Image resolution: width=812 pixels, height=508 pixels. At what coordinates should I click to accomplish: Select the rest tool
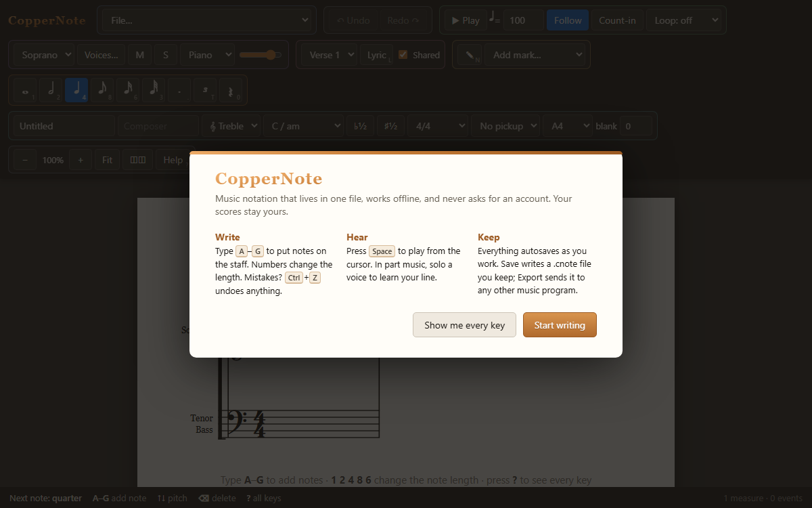click(x=231, y=89)
